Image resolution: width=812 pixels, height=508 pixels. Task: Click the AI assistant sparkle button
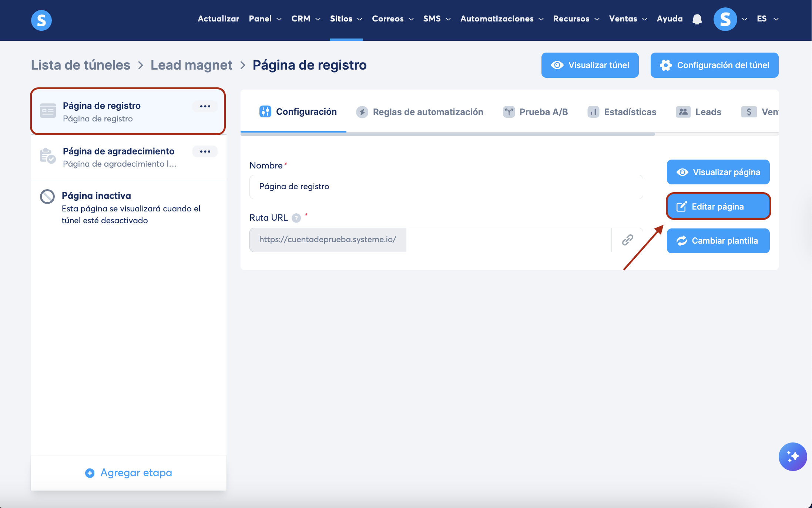click(x=792, y=456)
